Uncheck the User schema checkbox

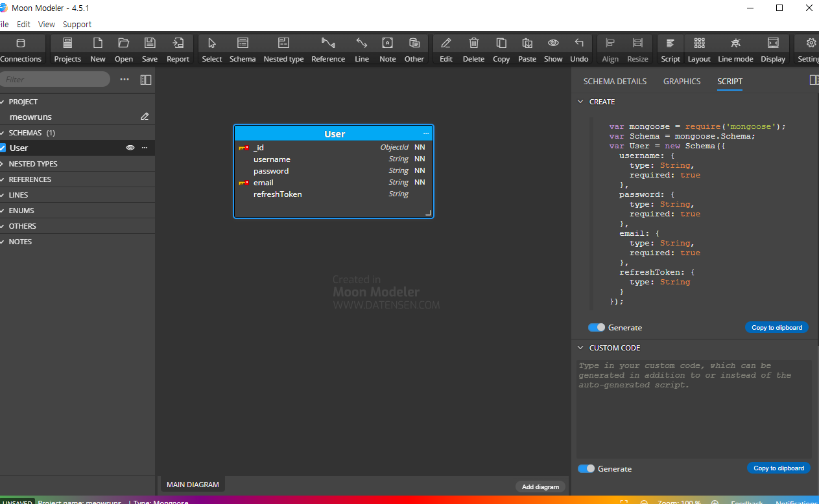click(x=3, y=148)
